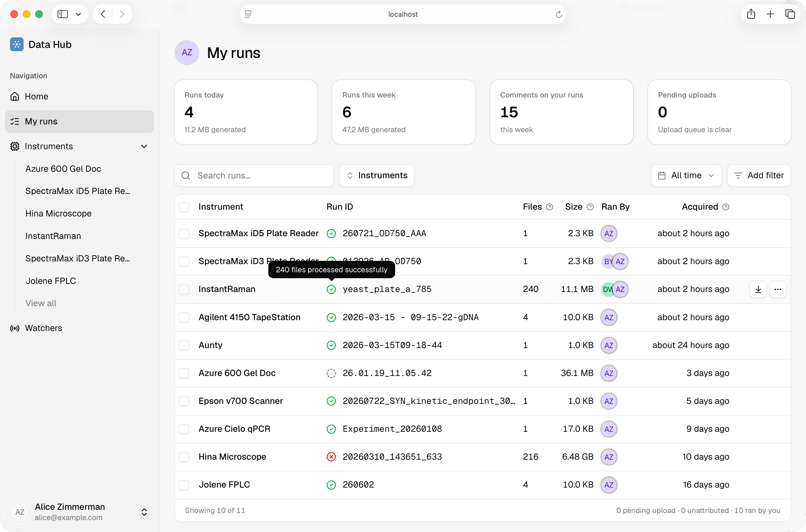Open the browser sidebar toggle icon

point(63,14)
